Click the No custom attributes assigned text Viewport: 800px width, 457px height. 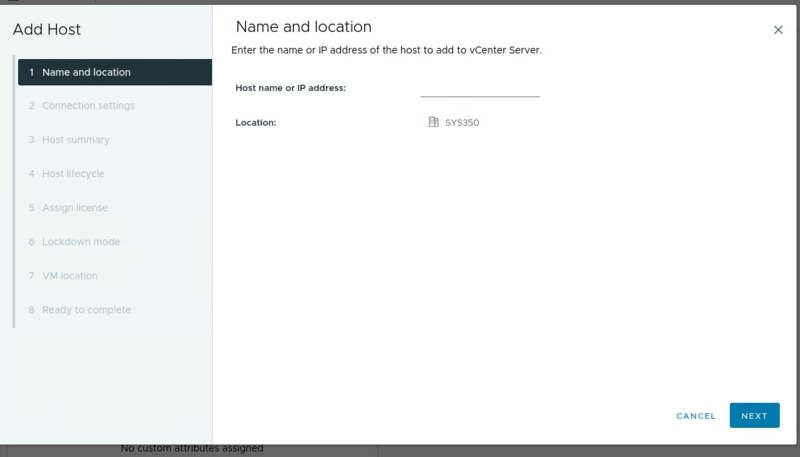click(192, 448)
